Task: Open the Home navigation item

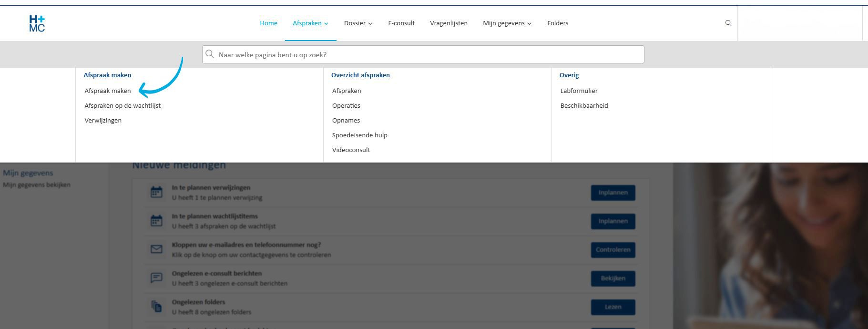Action: pos(268,23)
